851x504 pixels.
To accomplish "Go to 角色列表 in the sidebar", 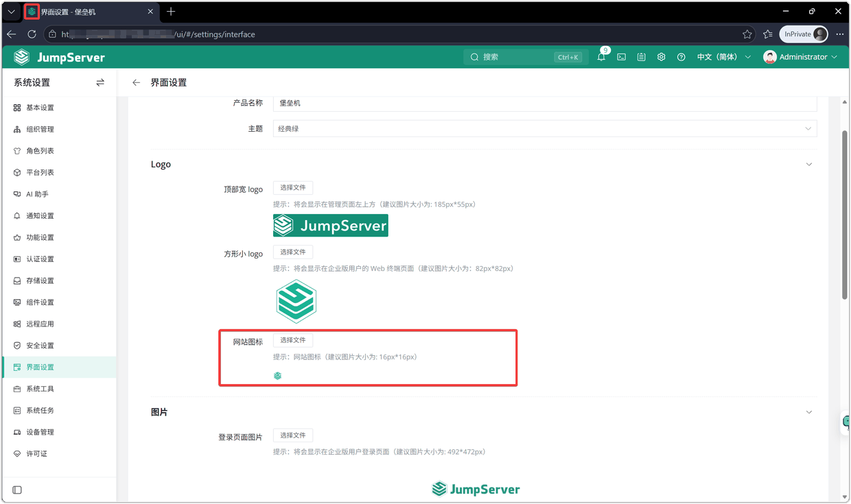I will 59,151.
